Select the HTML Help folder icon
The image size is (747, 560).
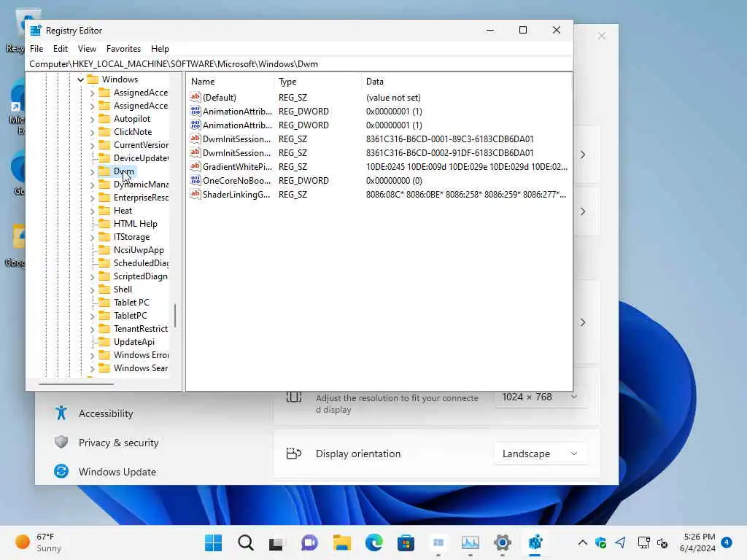[104, 223]
